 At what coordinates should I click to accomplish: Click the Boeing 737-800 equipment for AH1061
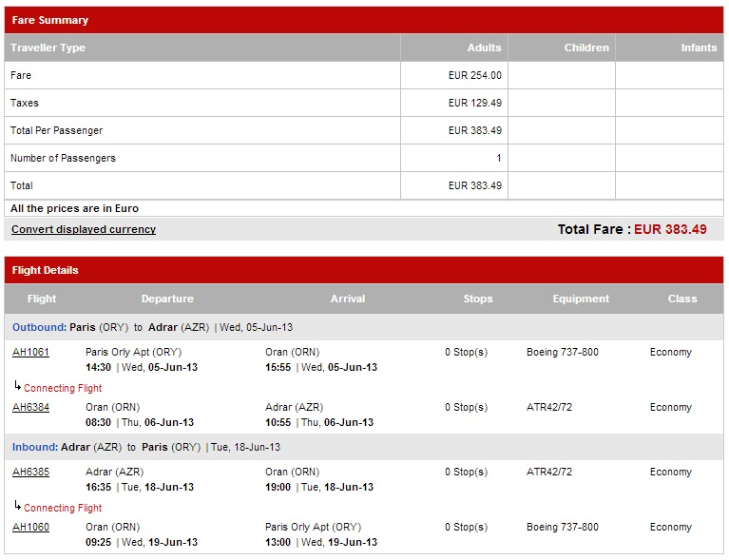point(563,352)
